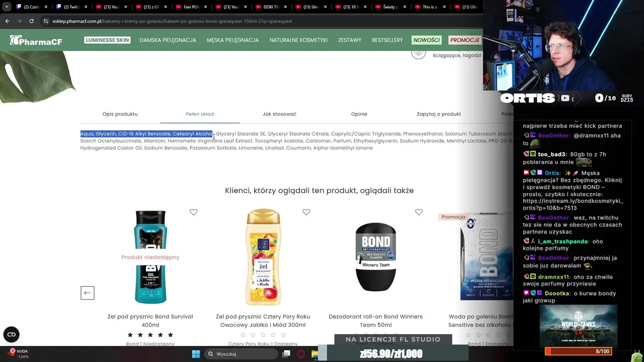Add Cztery Pory Roku gel to wishlist heart
Screen dimensions: 644x362
tap(306, 212)
